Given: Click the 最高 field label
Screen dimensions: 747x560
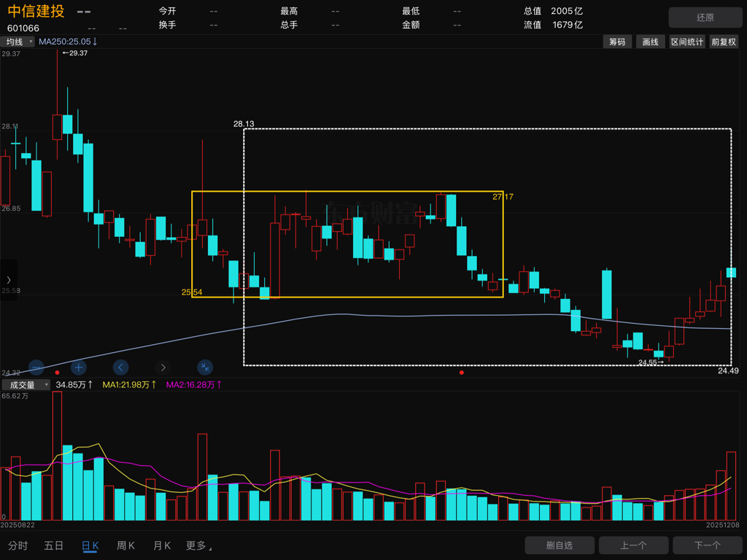Looking at the screenshot, I should click(x=289, y=11).
